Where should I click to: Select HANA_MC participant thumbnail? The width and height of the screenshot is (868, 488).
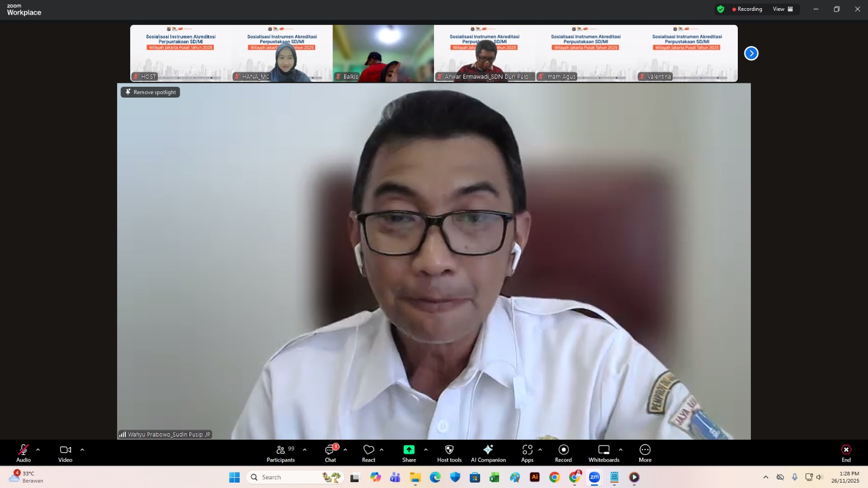click(x=282, y=54)
